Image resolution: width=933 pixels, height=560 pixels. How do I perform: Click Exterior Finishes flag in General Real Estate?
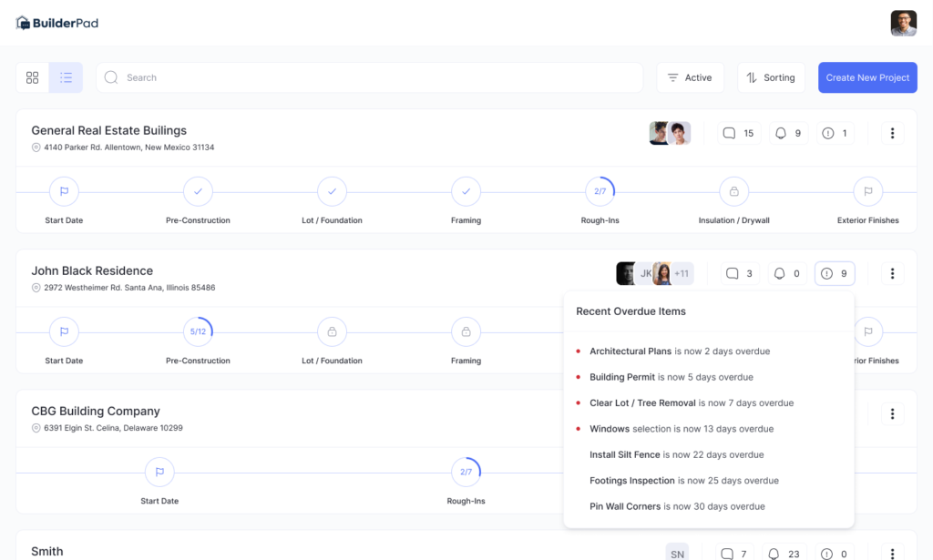click(868, 191)
